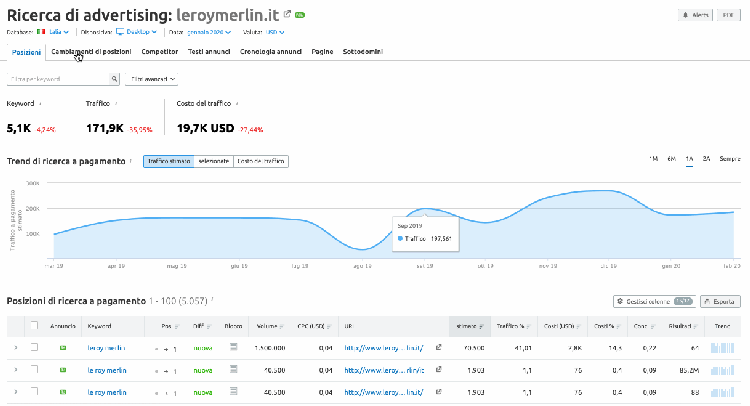Sort by the CPC (USD) column
Image resolution: width=750 pixels, height=406 pixels.
point(314,326)
